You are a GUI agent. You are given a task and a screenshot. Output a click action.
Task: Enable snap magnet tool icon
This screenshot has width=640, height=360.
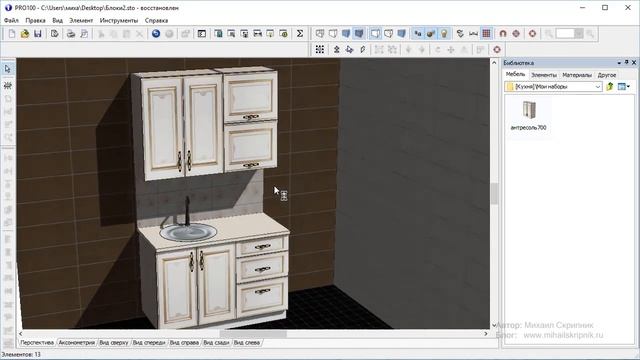[503, 34]
